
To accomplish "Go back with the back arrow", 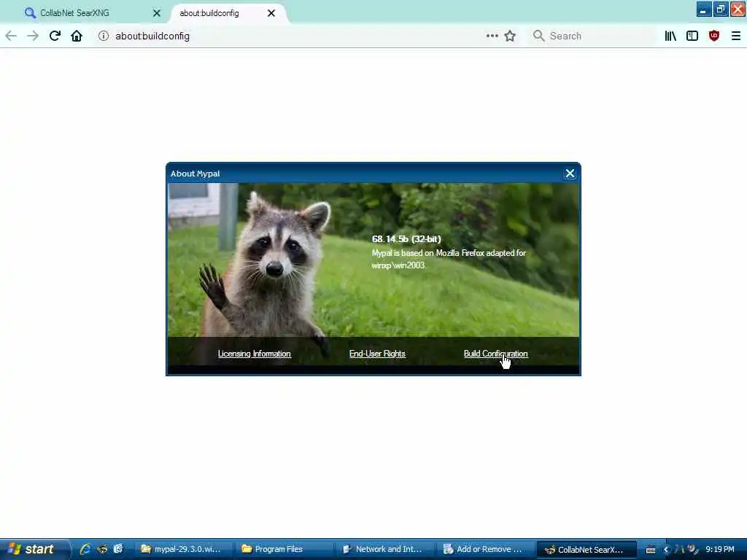I will pyautogui.click(x=11, y=36).
